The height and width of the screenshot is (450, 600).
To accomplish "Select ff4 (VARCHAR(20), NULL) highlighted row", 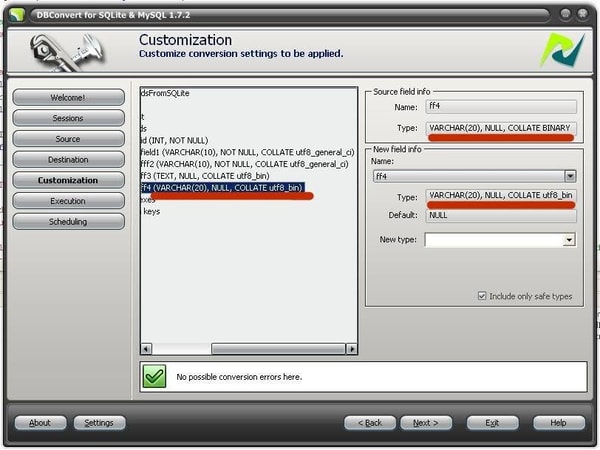I will [x=223, y=188].
